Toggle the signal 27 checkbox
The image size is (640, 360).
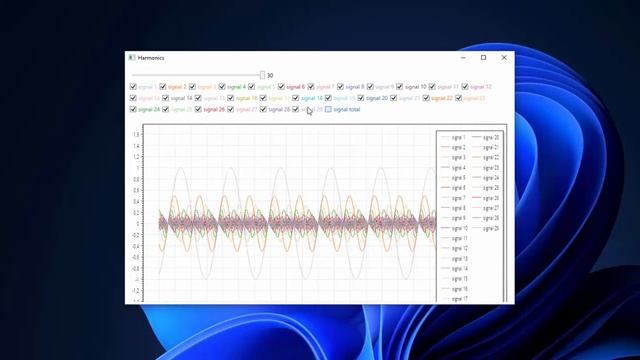231,109
